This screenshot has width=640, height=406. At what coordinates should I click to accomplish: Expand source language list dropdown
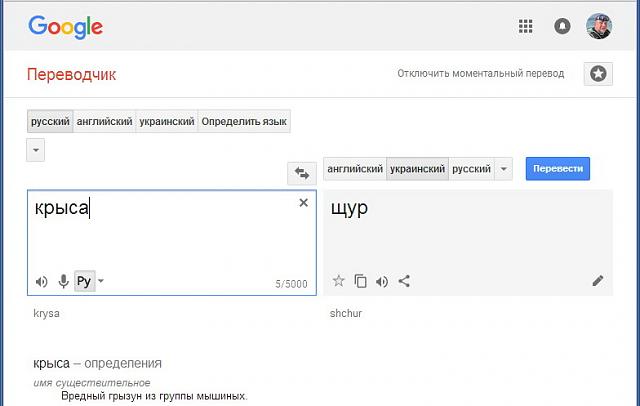coord(36,150)
